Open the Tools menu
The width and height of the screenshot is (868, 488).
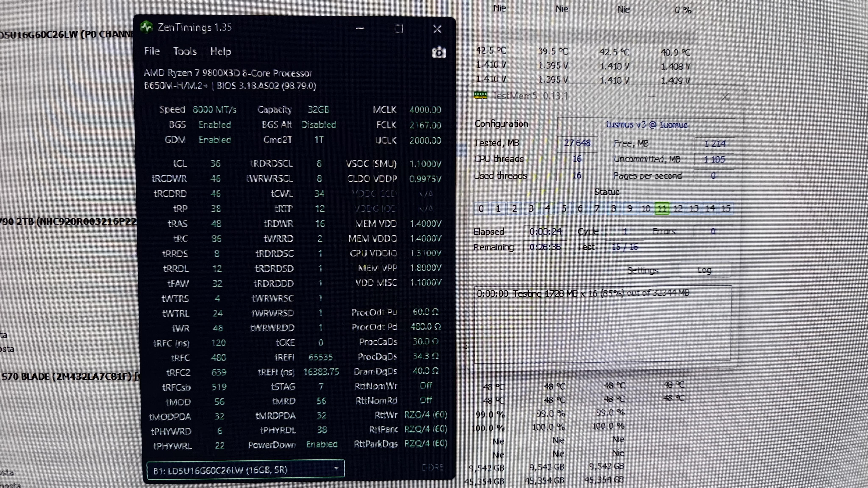click(185, 51)
